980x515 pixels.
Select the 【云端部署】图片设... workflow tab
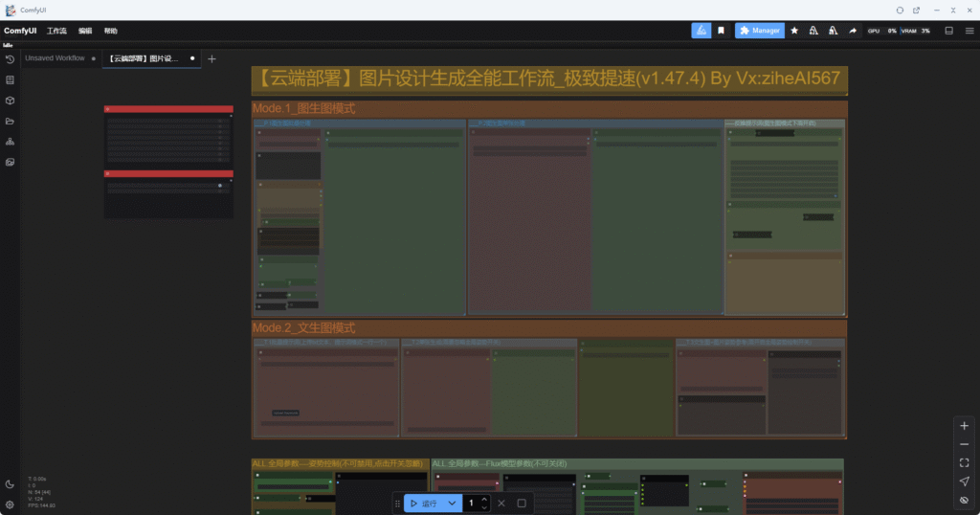click(144, 58)
